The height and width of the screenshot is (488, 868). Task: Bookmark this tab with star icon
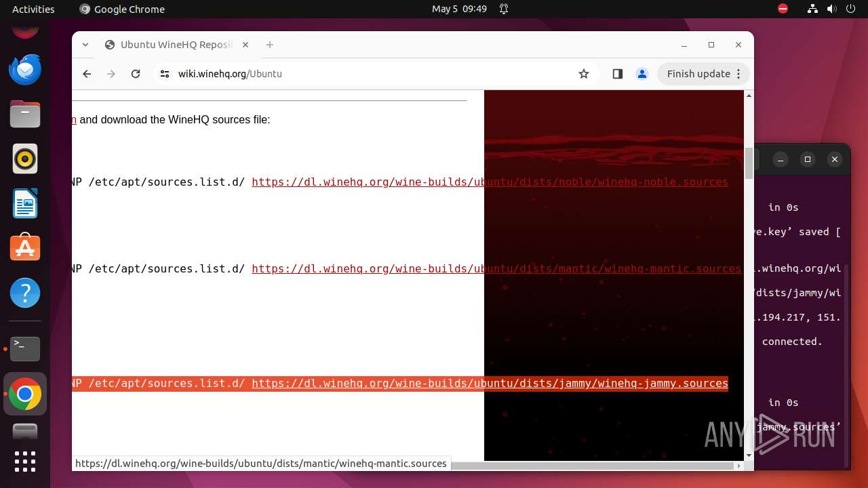click(x=584, y=74)
